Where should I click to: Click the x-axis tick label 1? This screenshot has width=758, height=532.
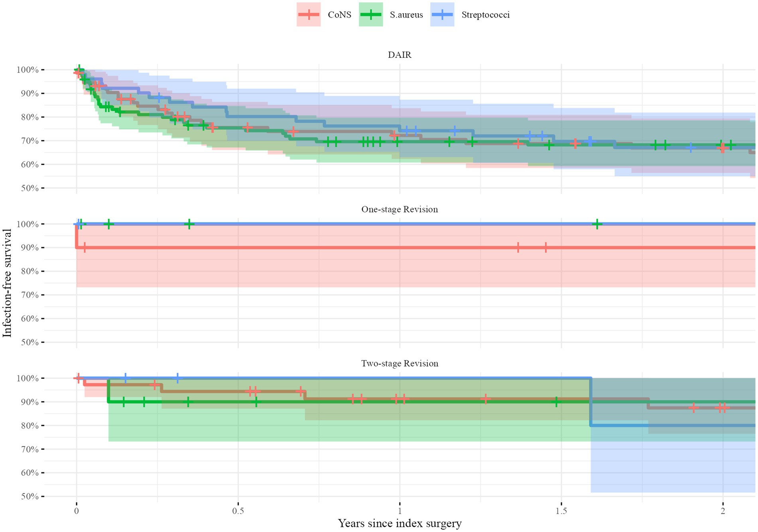click(x=400, y=511)
